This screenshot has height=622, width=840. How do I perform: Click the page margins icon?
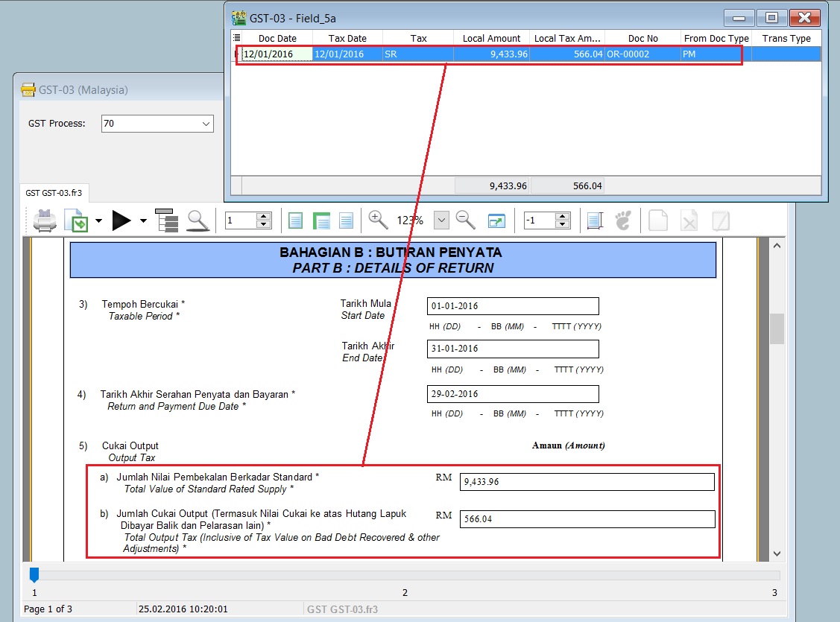[x=594, y=220]
